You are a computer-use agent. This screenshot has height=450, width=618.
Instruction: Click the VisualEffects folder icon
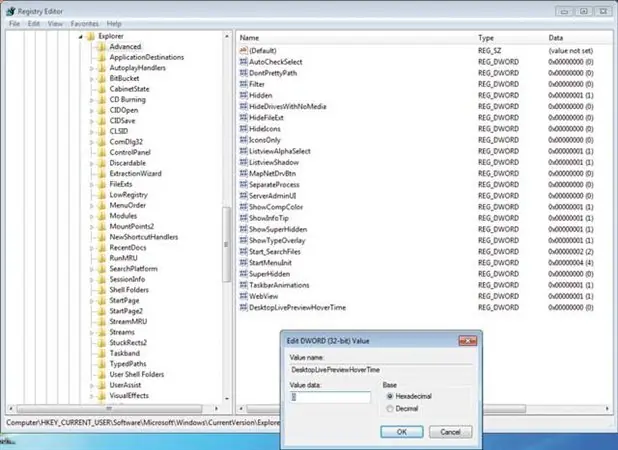(102, 396)
